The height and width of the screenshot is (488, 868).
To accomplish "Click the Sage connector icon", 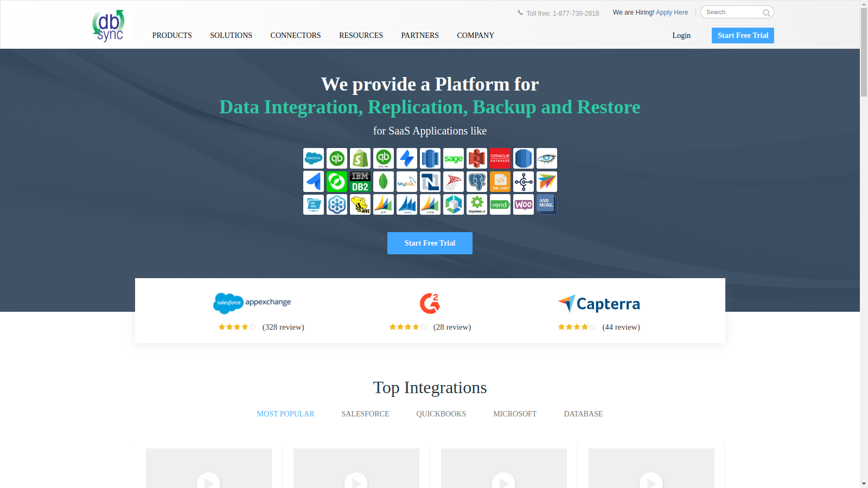I will [x=454, y=158].
